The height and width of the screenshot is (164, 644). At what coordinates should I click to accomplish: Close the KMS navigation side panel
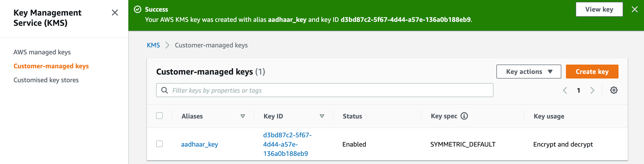pyautogui.click(x=115, y=13)
